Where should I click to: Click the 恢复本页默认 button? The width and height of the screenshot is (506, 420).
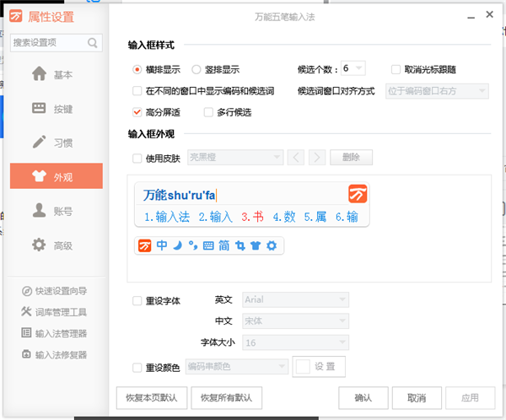[x=152, y=398]
